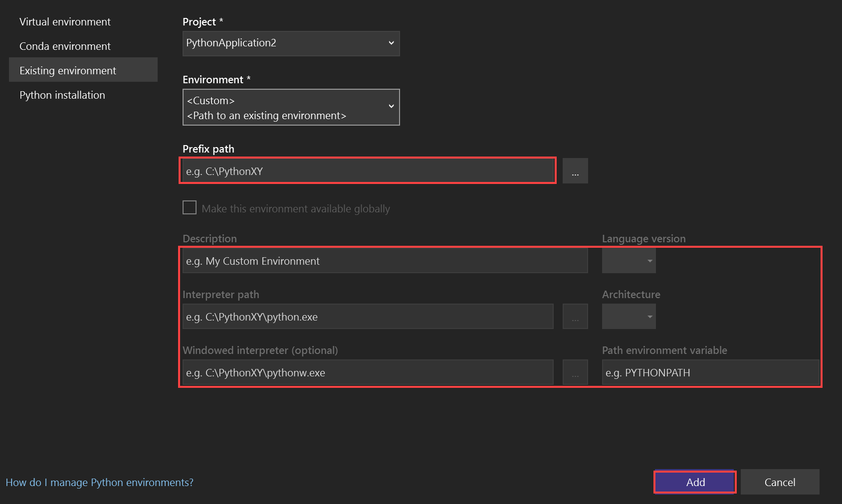The height and width of the screenshot is (504, 842).
Task: Browse for the Interpreter path file
Action: [575, 316]
